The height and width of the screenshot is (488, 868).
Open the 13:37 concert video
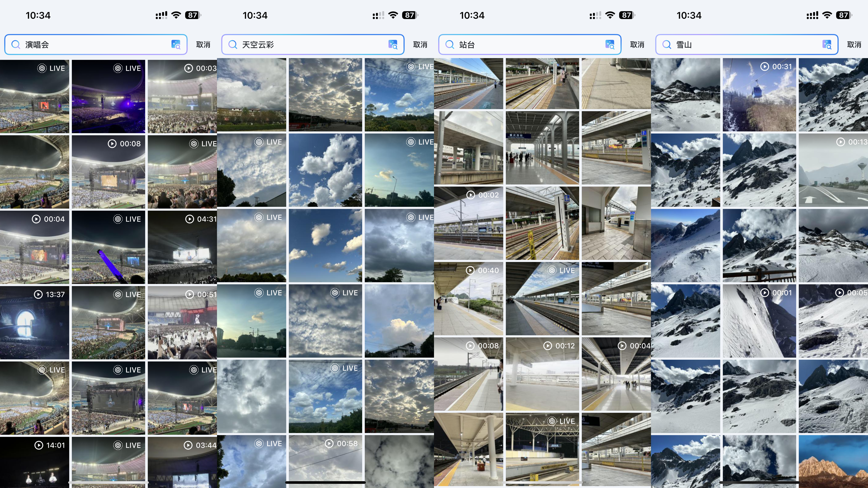pyautogui.click(x=34, y=322)
